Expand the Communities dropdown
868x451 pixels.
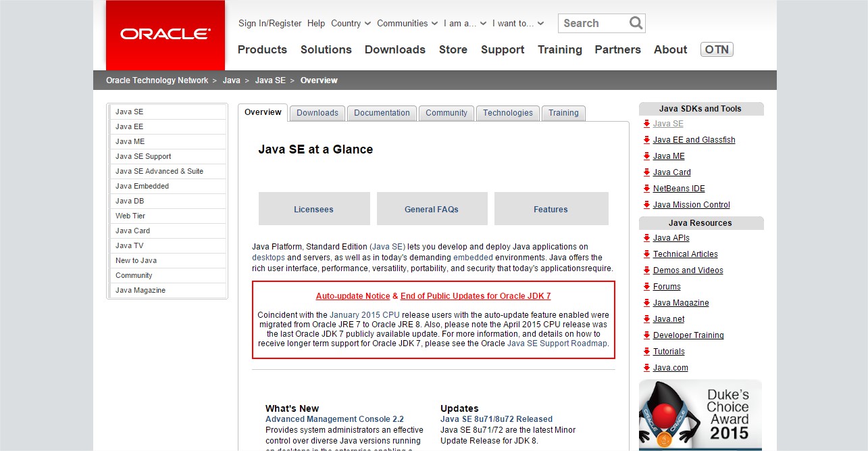(x=407, y=23)
